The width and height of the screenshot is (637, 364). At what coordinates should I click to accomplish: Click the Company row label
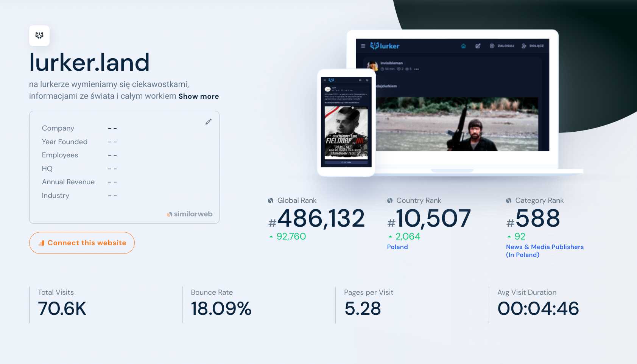(x=58, y=128)
